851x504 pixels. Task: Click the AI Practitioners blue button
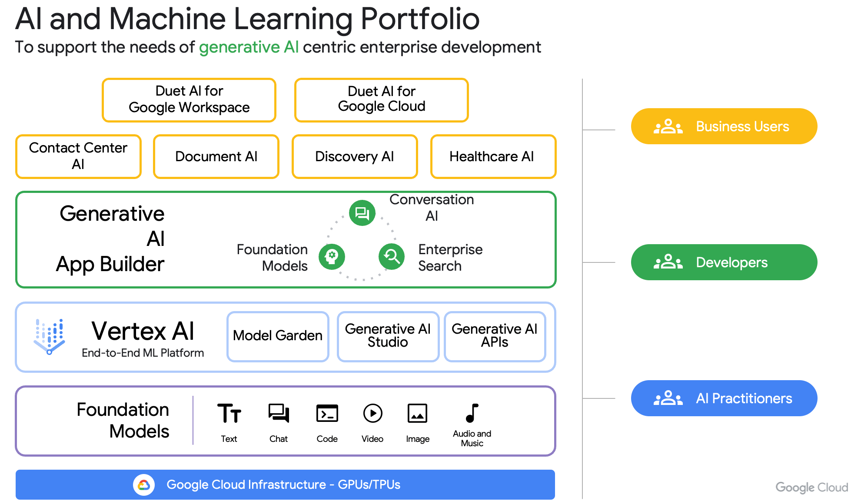click(x=724, y=398)
